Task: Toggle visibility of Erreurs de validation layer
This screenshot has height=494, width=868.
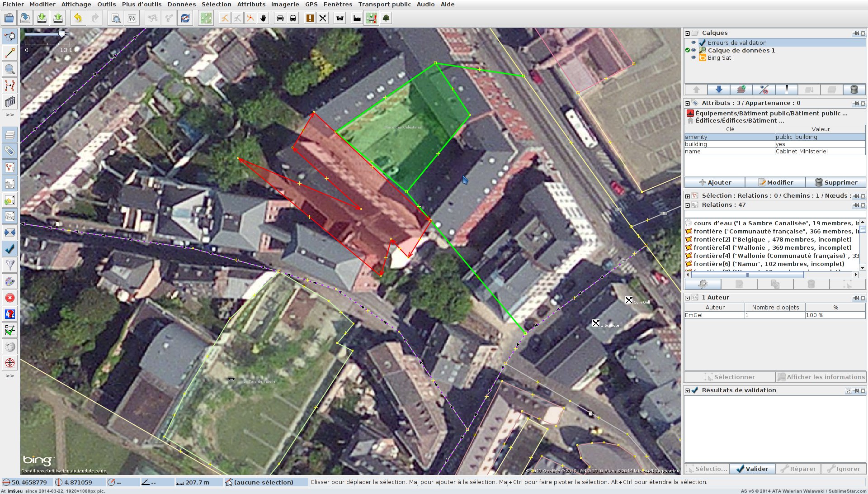Action: pos(693,43)
